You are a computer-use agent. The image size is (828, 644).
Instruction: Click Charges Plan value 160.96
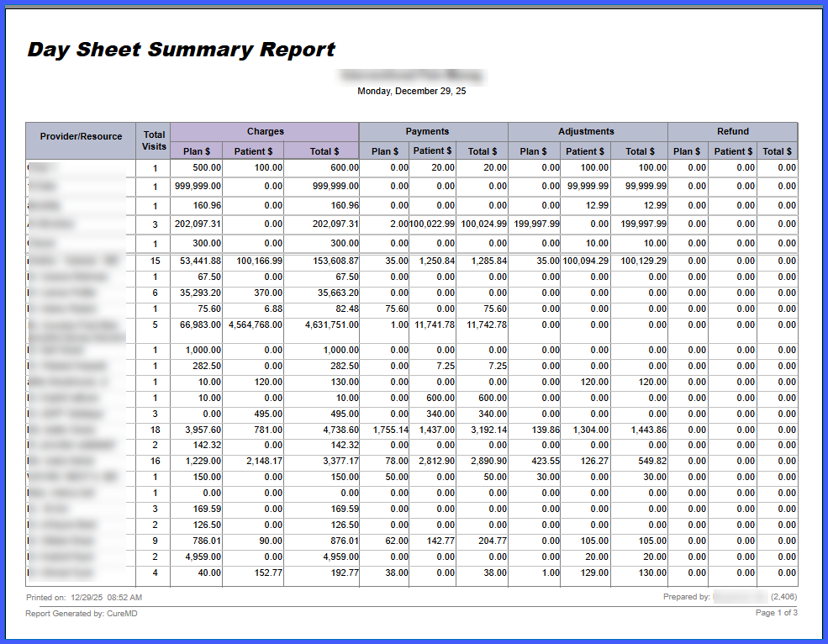(207, 205)
